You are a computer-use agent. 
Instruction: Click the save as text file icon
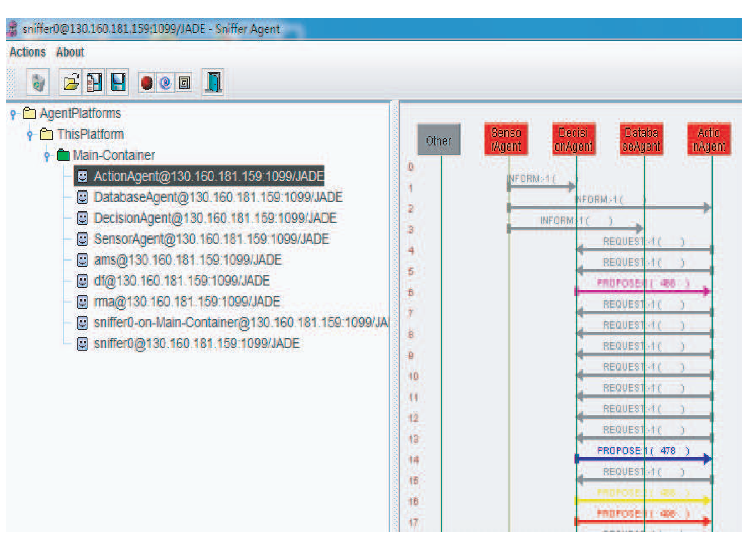click(94, 83)
